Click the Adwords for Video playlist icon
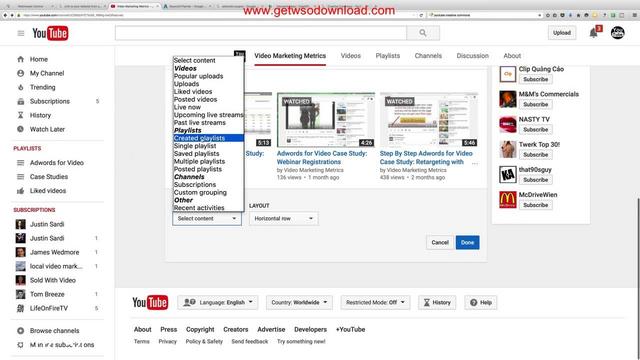 (x=20, y=162)
